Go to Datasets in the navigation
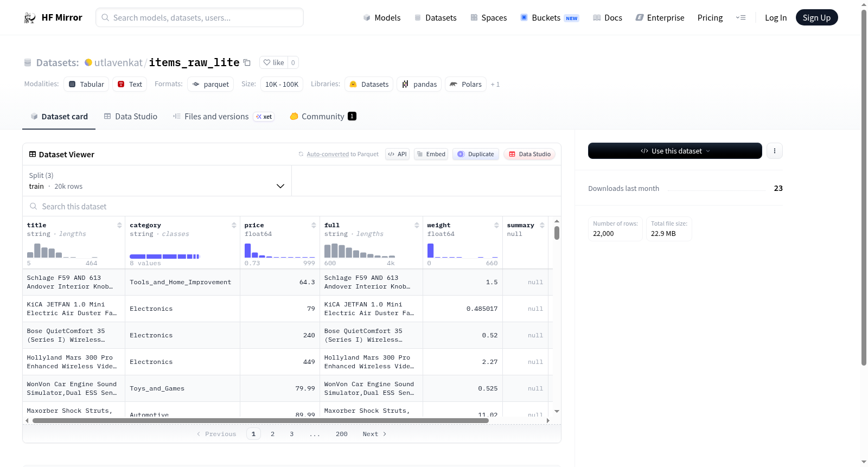Image resolution: width=868 pixels, height=467 pixels. pos(436,18)
